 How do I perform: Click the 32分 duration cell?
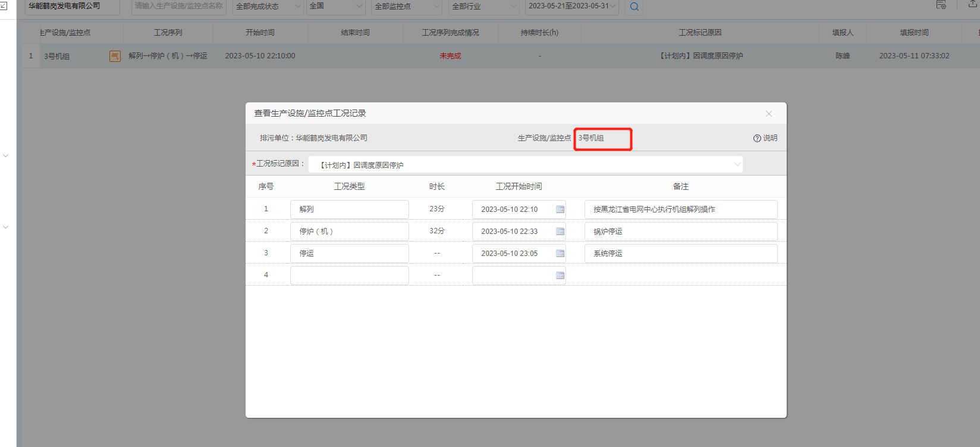coord(437,231)
